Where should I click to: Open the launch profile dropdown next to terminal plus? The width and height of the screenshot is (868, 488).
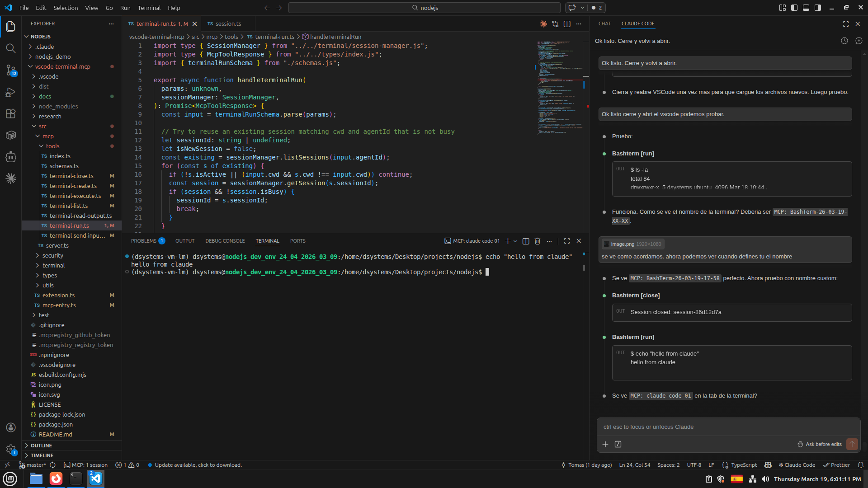point(515,241)
